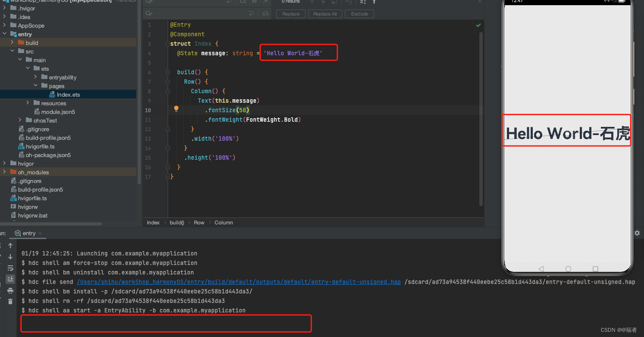Expand the root hvigor folder
This screenshot has width=644, height=337.
pyautogui.click(x=4, y=163)
